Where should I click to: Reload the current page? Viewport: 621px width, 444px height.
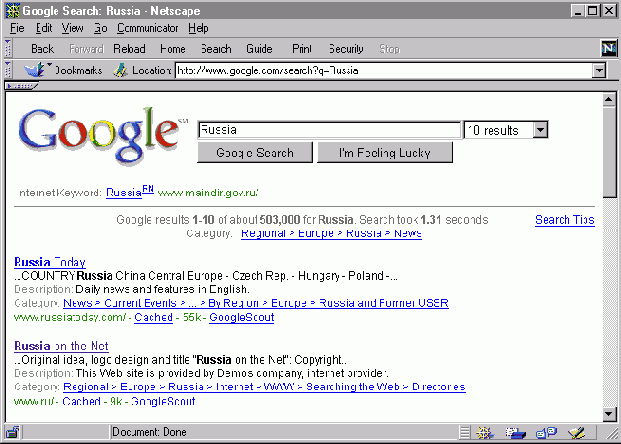[129, 49]
